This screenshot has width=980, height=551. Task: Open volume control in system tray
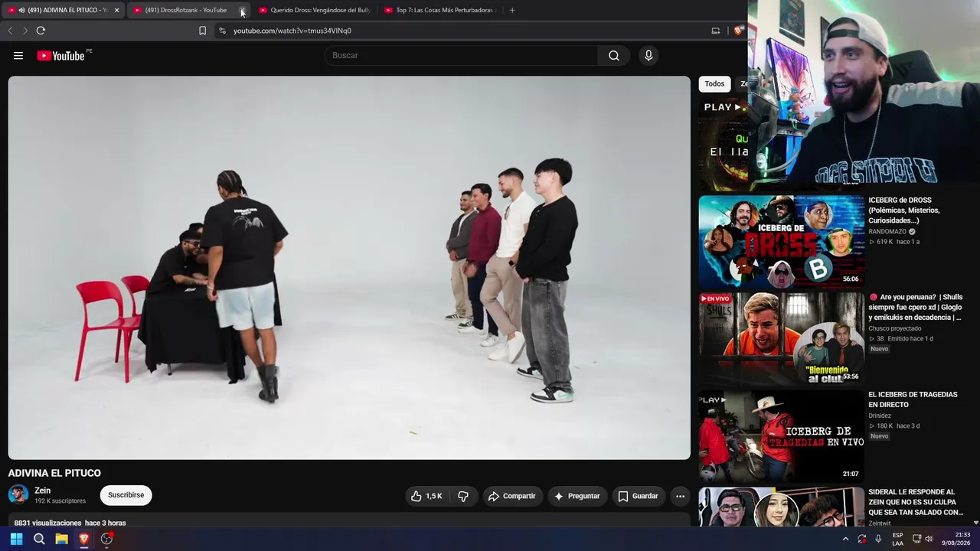(929, 539)
